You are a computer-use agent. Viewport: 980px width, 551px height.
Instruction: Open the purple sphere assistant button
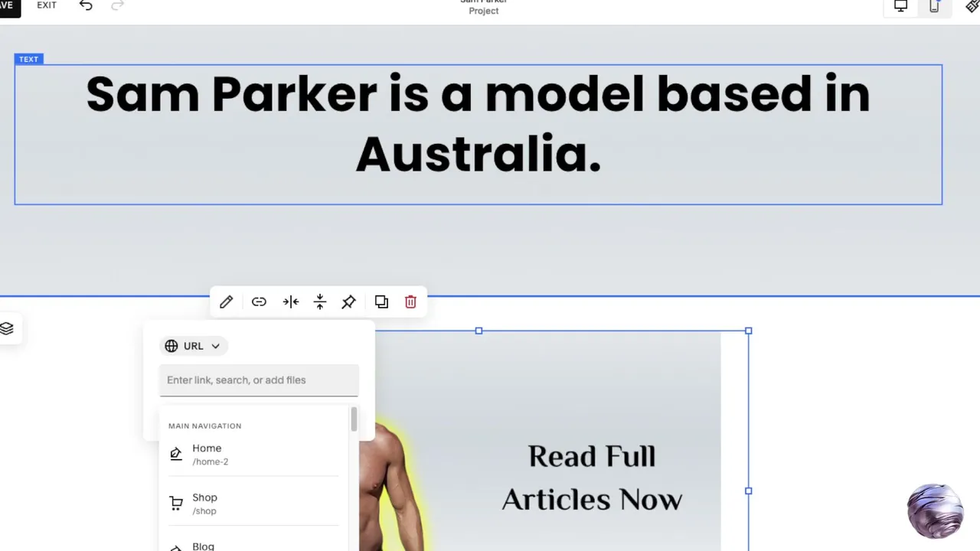[x=935, y=510]
